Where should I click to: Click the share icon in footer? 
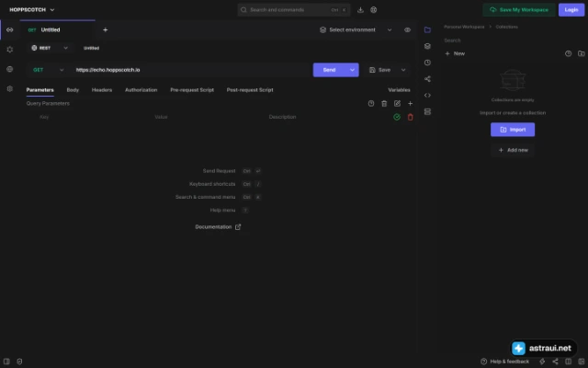(x=555, y=362)
